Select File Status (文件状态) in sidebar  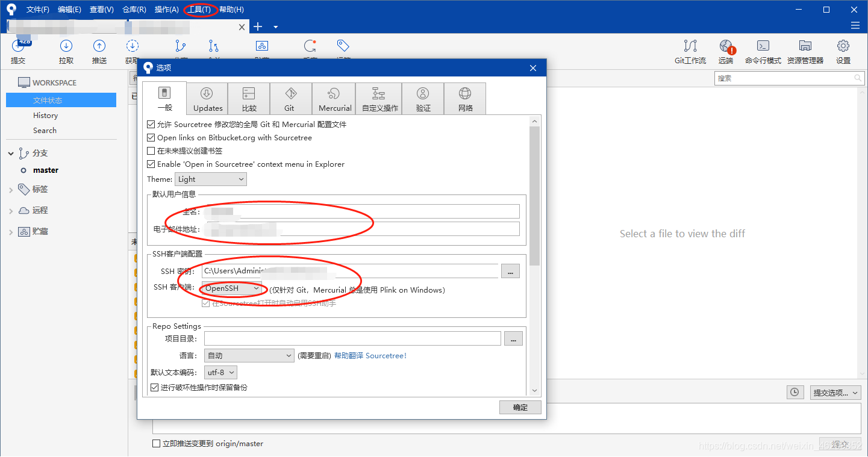(61, 100)
